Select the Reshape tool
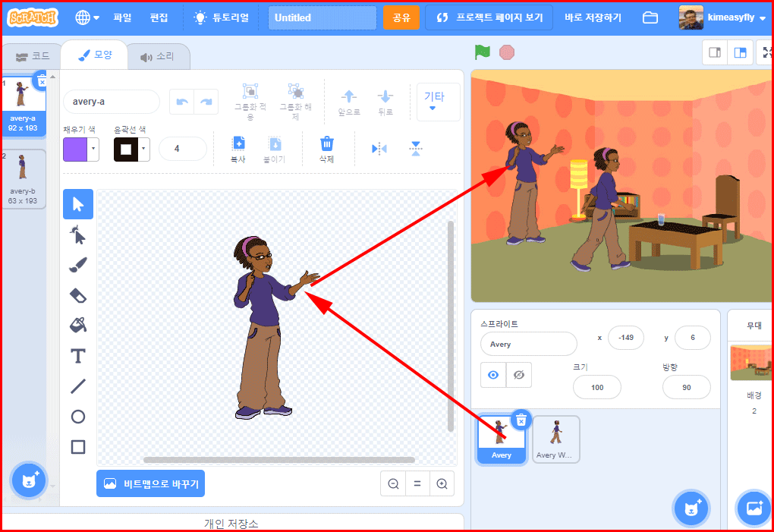 click(x=78, y=235)
